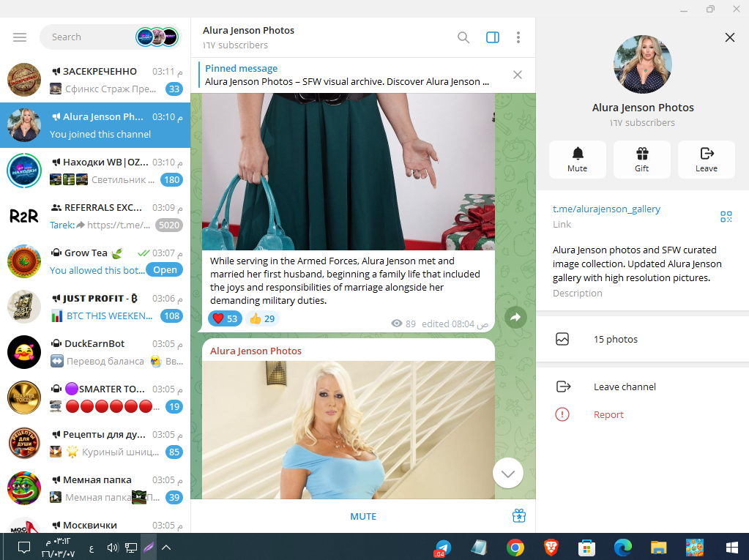Click the Open button for Grow Tea
The image size is (749, 560).
(x=165, y=269)
